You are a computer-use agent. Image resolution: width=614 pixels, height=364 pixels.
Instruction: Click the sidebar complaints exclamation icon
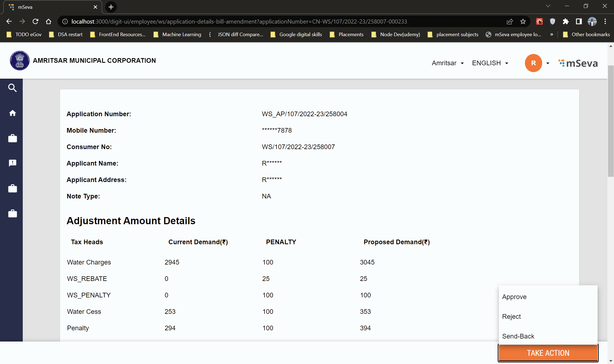pos(12,163)
